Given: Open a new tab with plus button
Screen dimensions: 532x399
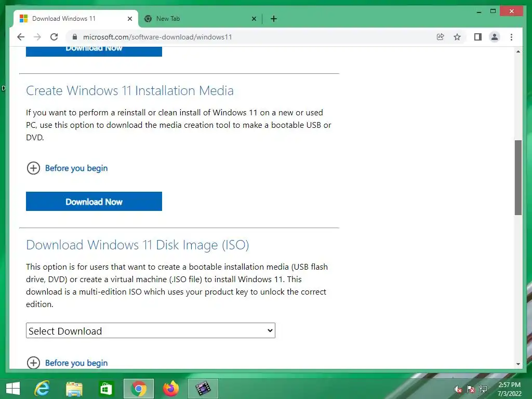Looking at the screenshot, I should click(274, 19).
